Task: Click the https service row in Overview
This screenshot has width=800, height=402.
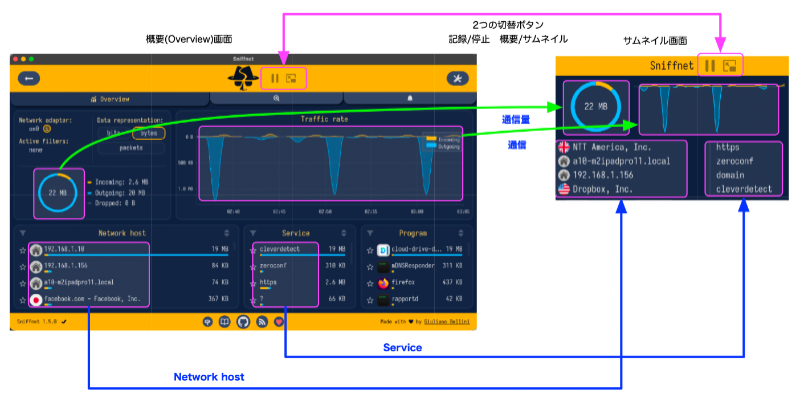Action: point(303,283)
